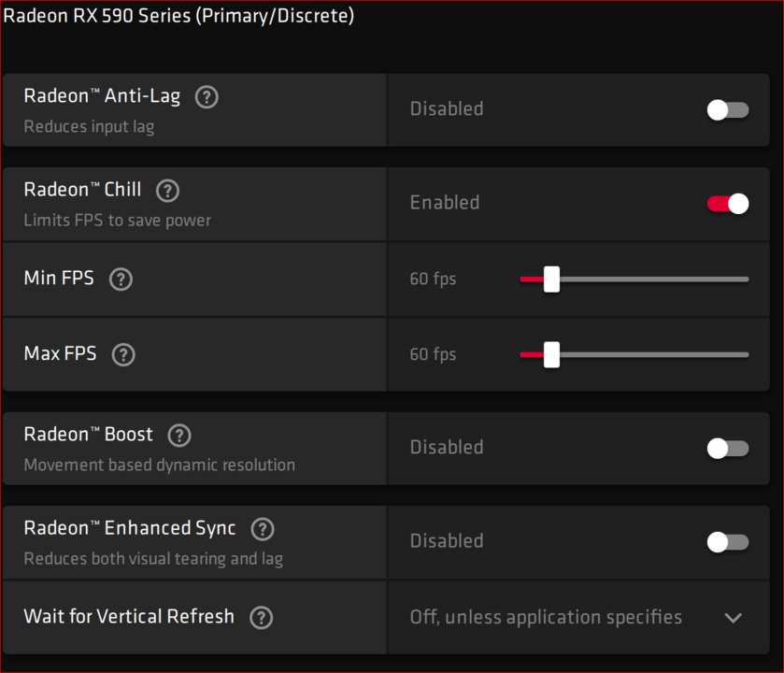Enable the Radeon Anti-Lag toggle

click(x=728, y=110)
